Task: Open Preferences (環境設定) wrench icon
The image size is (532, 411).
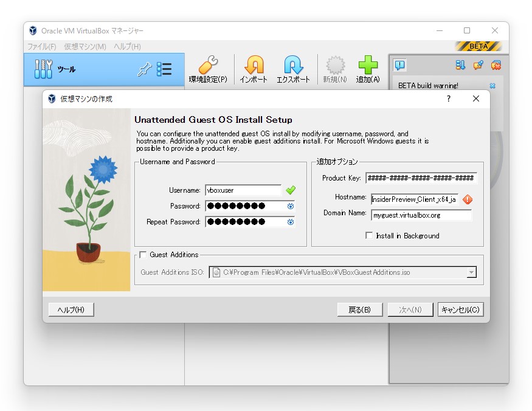Action: [x=208, y=65]
